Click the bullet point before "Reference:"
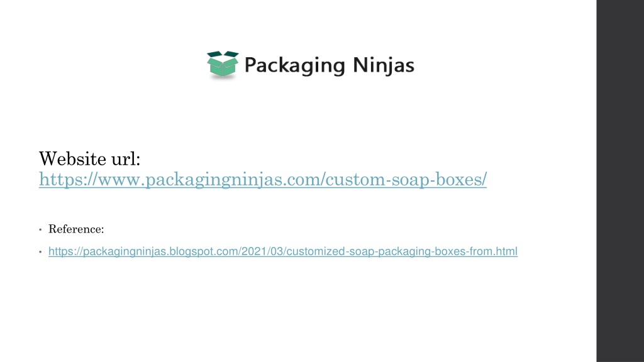Image resolution: width=644 pixels, height=362 pixels. click(x=40, y=229)
